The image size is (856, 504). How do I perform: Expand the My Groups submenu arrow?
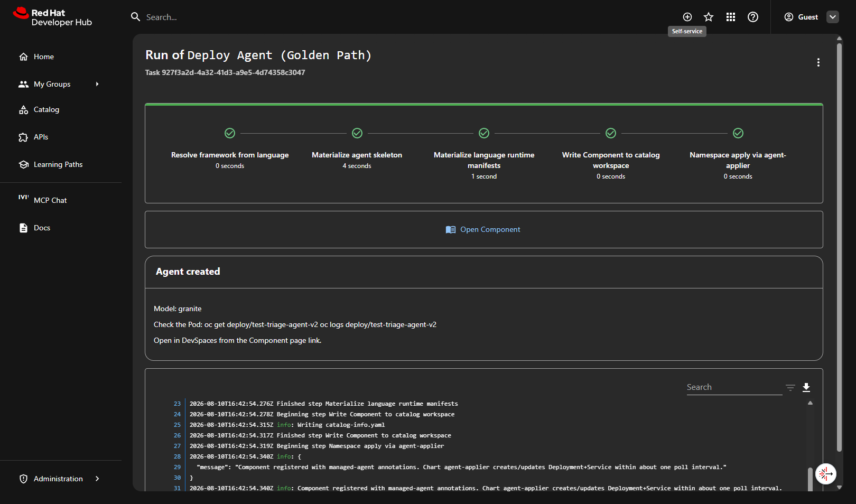pyautogui.click(x=97, y=84)
